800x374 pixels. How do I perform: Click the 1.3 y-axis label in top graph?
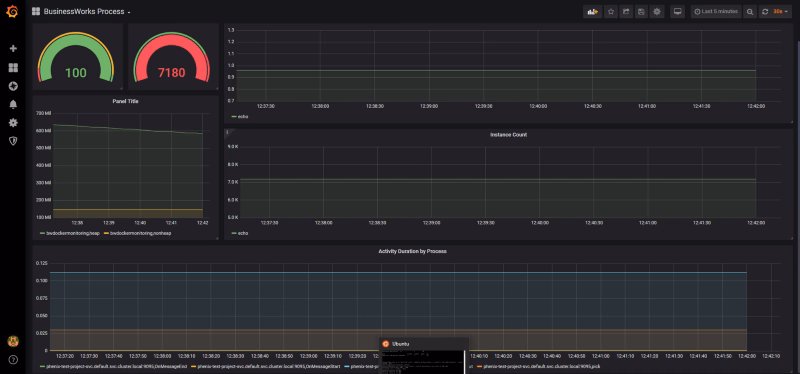[x=231, y=30]
